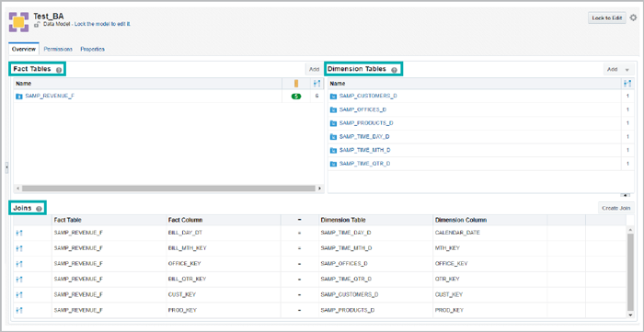Click the green badge 5 on SAMP_REVENUE_F

point(295,97)
